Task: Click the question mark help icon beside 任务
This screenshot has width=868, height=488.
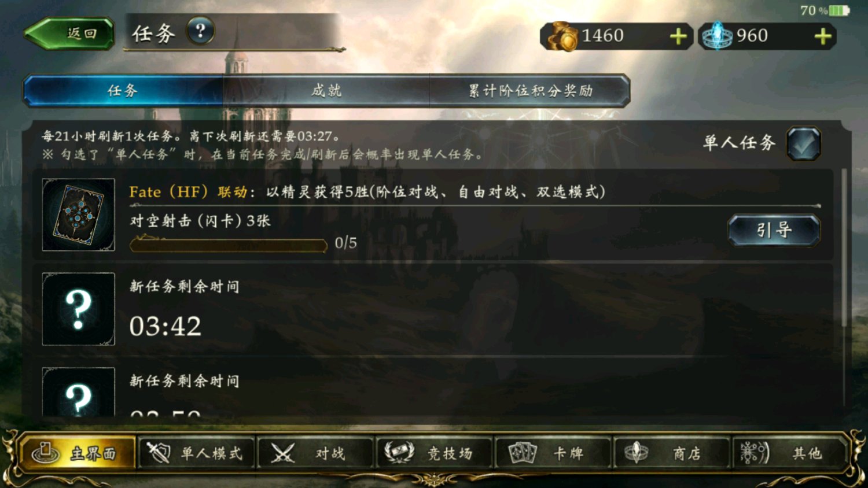Action: (x=200, y=31)
